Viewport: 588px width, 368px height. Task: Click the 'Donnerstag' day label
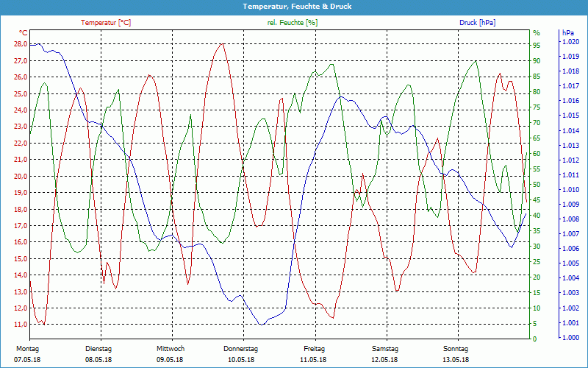pos(241,349)
